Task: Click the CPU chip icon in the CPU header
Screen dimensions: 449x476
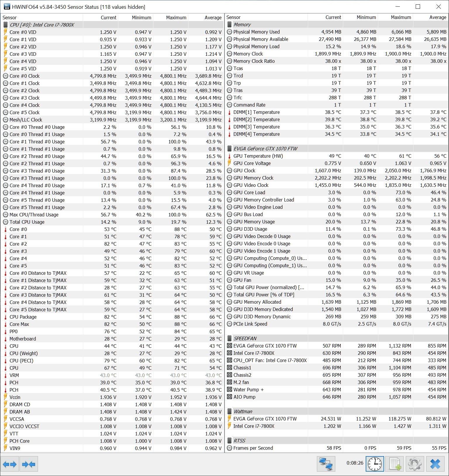Action: click(6, 25)
